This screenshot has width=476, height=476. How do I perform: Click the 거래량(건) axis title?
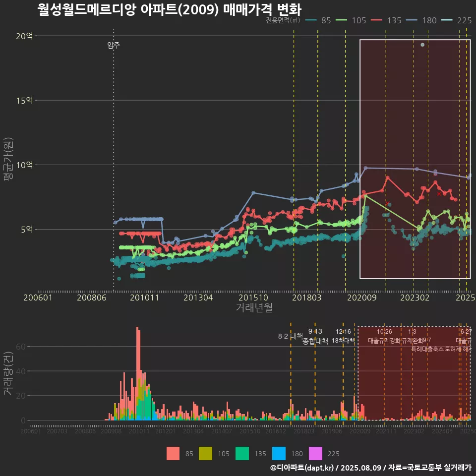(x=8, y=373)
